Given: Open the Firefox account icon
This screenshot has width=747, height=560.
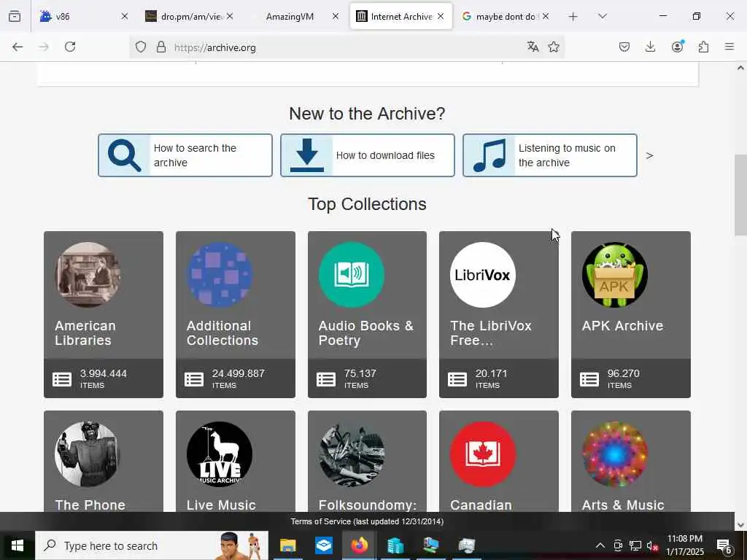Looking at the screenshot, I should point(677,47).
